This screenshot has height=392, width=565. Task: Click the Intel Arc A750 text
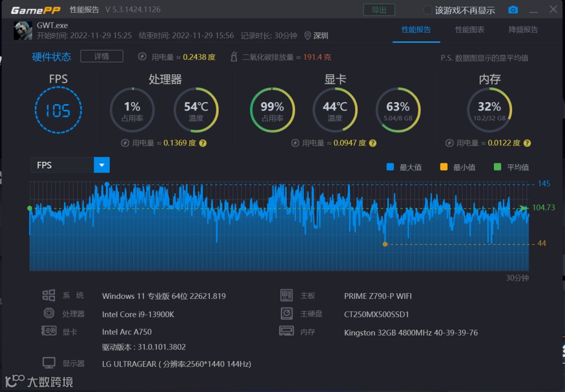[x=127, y=332]
